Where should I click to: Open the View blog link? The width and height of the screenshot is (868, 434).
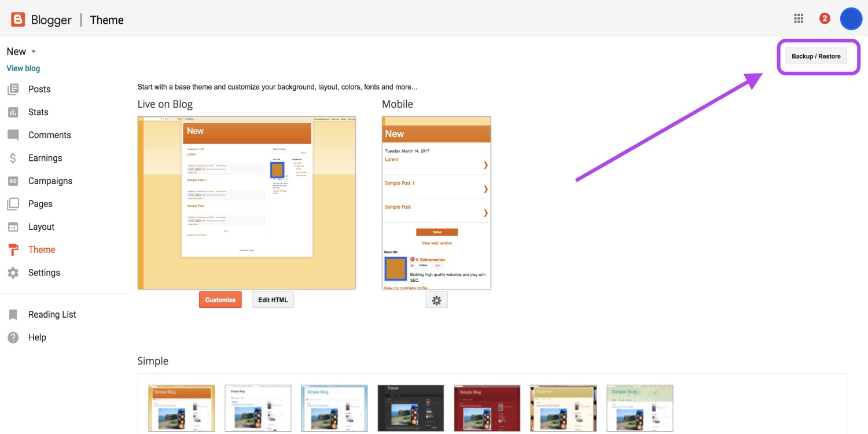tap(23, 68)
